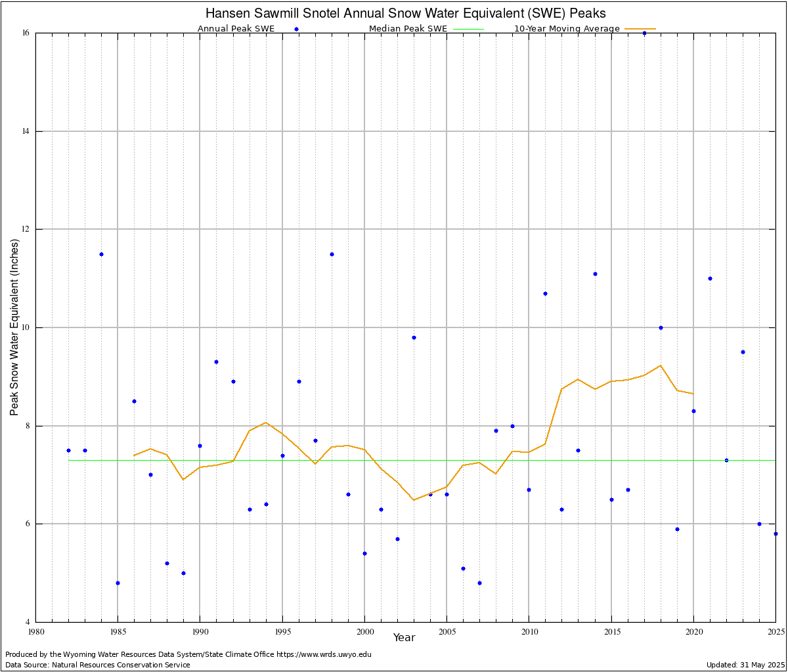Click the moving average line's 2018 peak
Image resolution: width=788 pixels, height=672 pixels.
[x=661, y=366]
